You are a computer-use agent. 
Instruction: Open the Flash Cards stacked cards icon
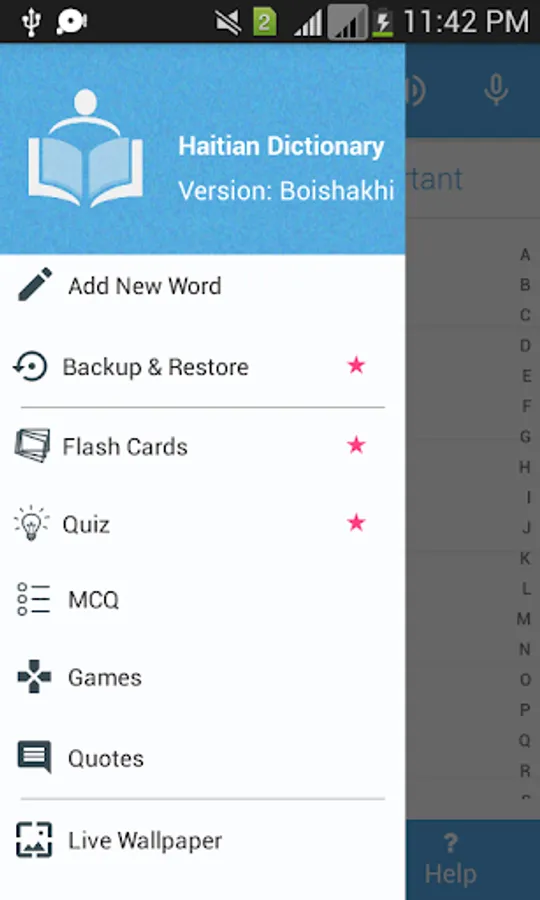32,446
